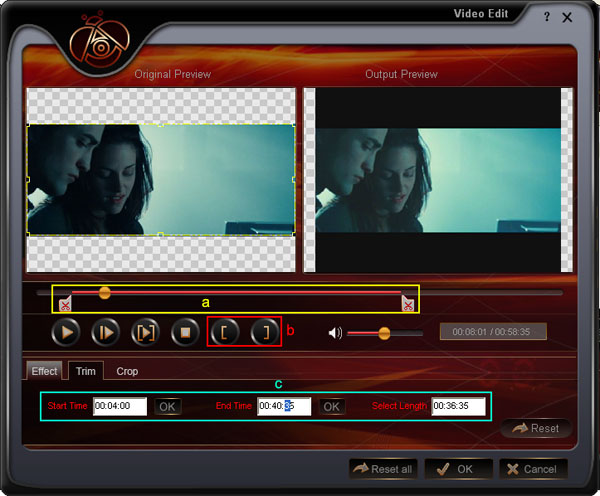
Task: Confirm Start Time with its OK button
Action: point(167,406)
